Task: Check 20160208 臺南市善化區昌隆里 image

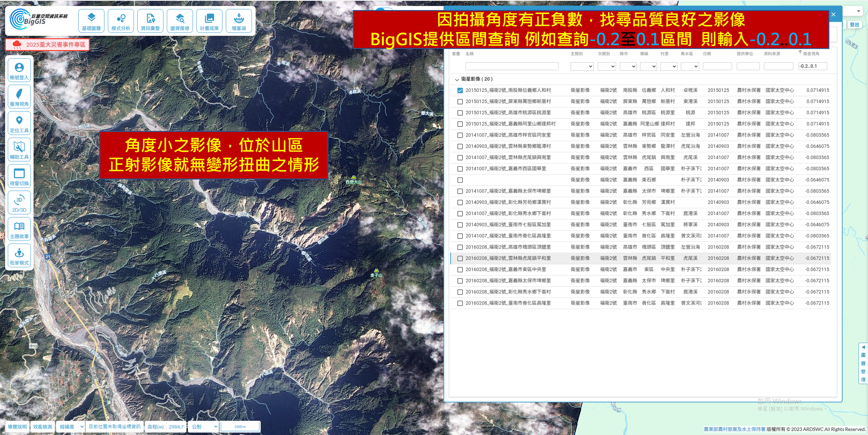Action: (460, 303)
